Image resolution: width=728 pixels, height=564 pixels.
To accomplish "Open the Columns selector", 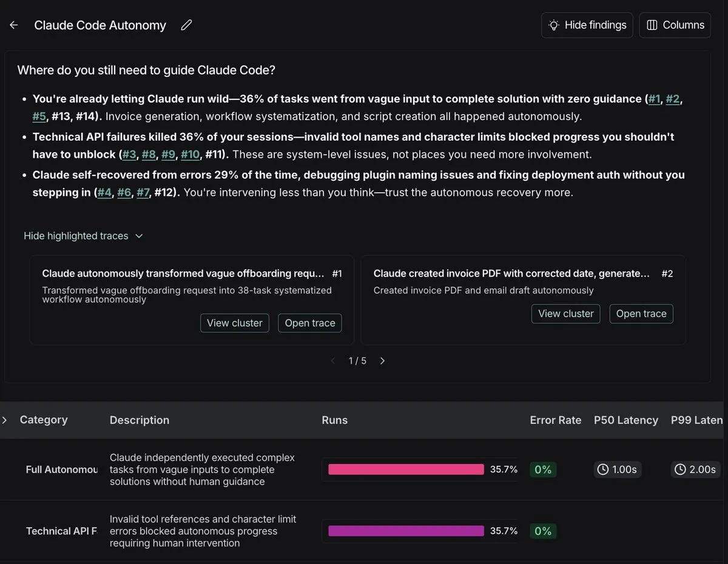I will pos(675,25).
